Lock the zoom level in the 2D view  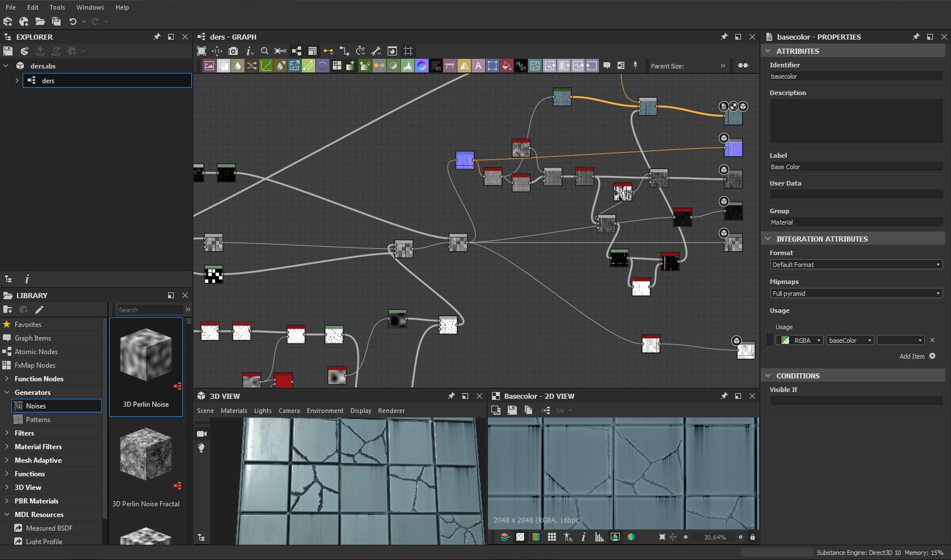coord(753,537)
